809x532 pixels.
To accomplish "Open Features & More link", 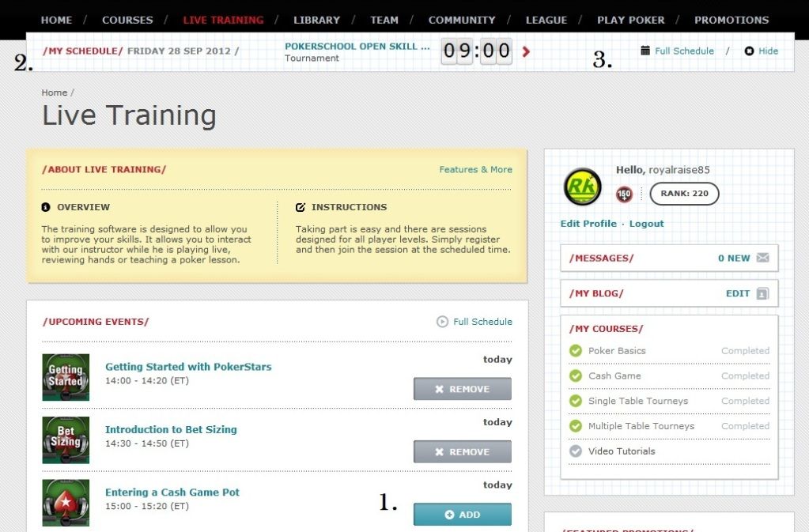I will pyautogui.click(x=475, y=170).
